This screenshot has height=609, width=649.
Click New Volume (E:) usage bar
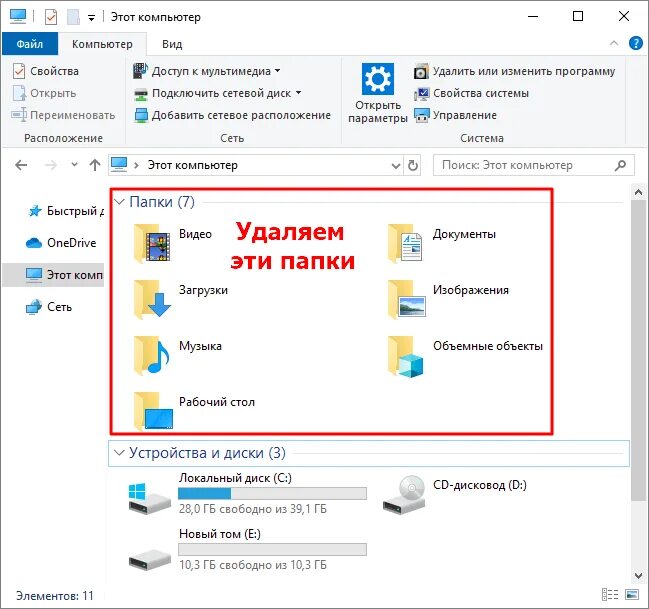[272, 549]
